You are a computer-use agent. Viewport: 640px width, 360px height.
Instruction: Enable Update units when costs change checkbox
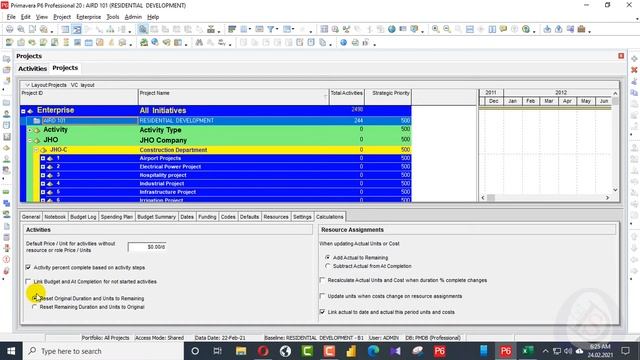pos(322,296)
